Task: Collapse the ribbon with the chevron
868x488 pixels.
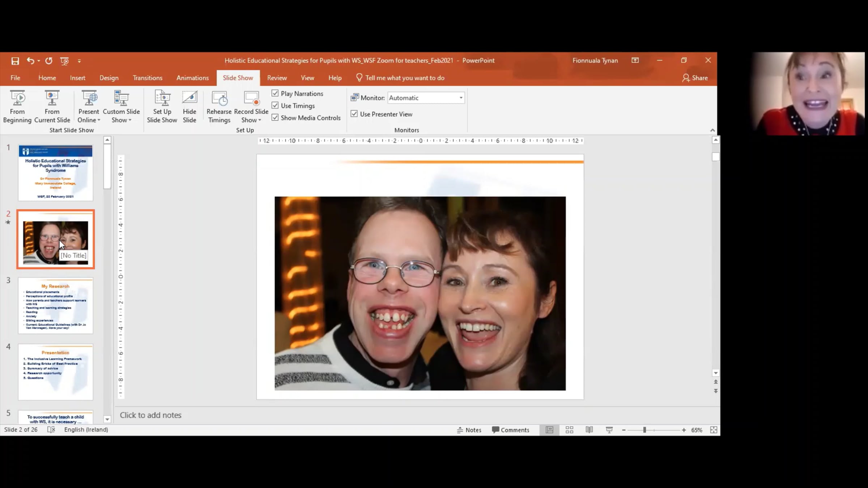Action: click(x=712, y=130)
